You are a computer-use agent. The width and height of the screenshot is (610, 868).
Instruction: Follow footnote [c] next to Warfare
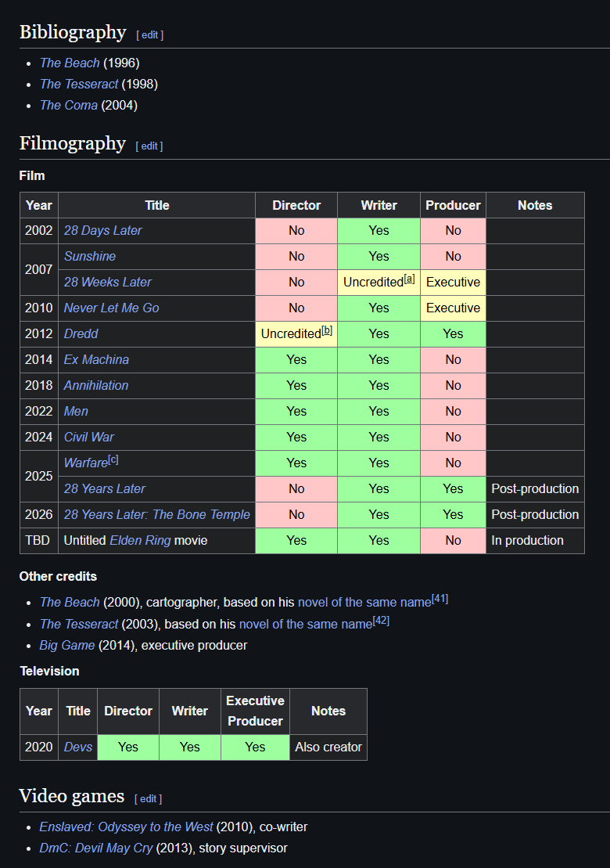(113, 459)
